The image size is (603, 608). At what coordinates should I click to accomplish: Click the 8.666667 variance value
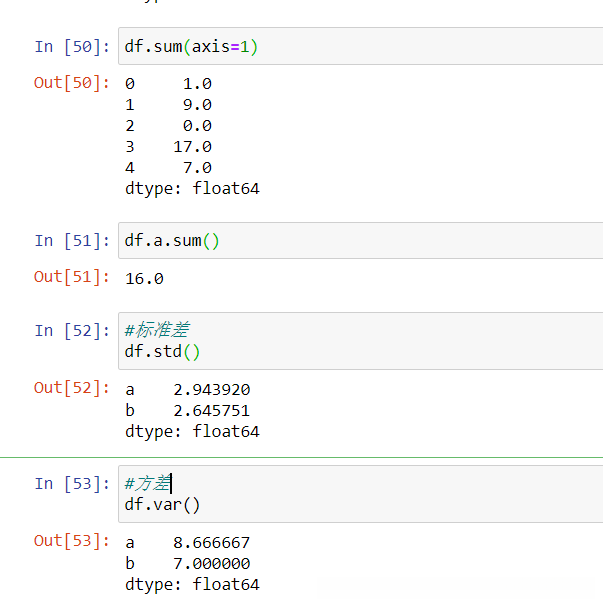(211, 542)
